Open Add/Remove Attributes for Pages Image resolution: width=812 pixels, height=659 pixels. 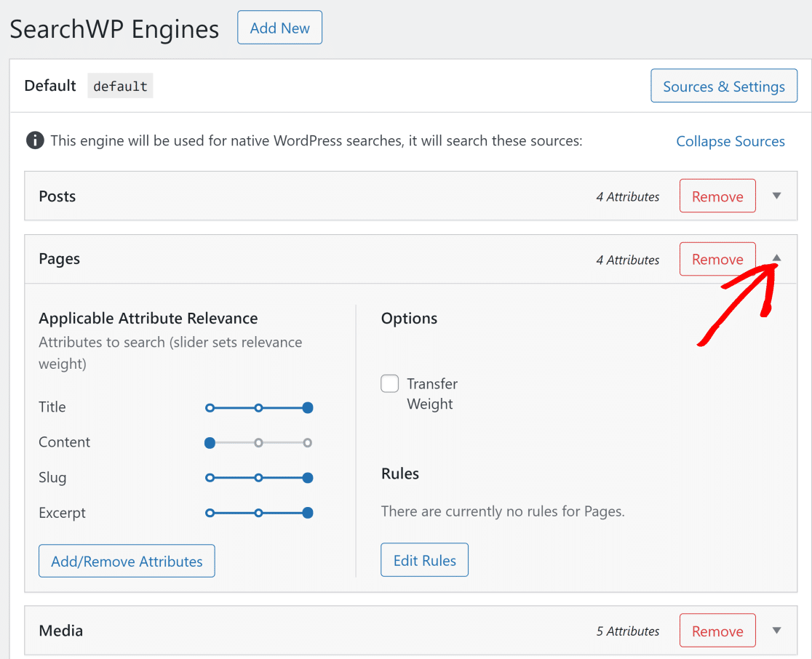[x=127, y=561]
